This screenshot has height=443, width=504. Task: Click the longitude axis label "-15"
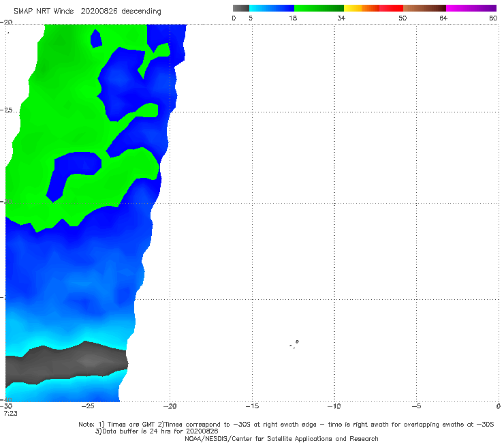click(x=252, y=406)
